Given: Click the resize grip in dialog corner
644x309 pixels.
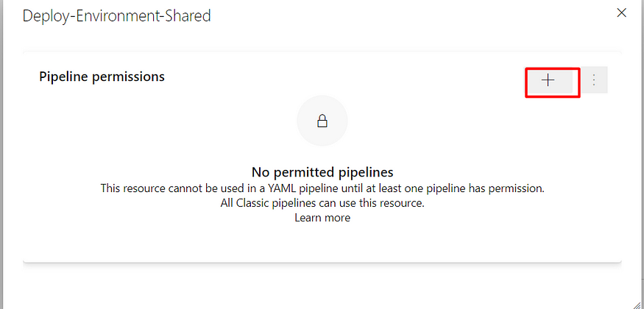Looking at the screenshot, I should [639, 304].
